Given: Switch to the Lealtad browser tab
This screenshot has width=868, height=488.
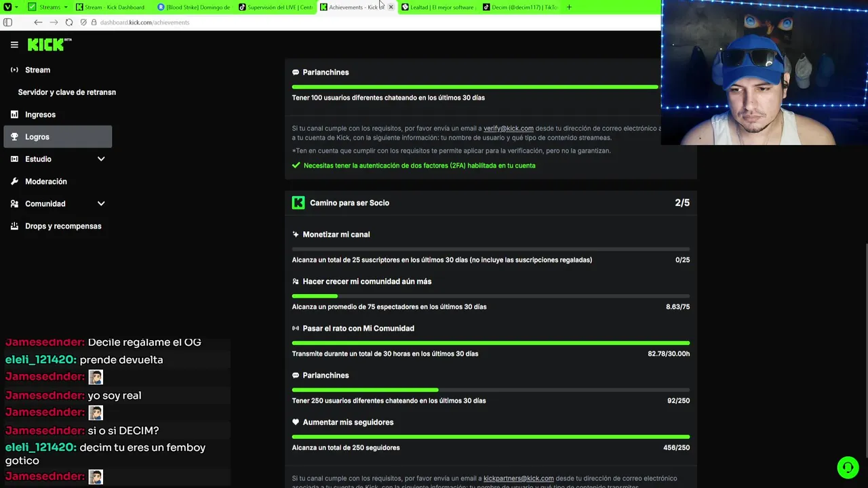Looking at the screenshot, I should (438, 7).
